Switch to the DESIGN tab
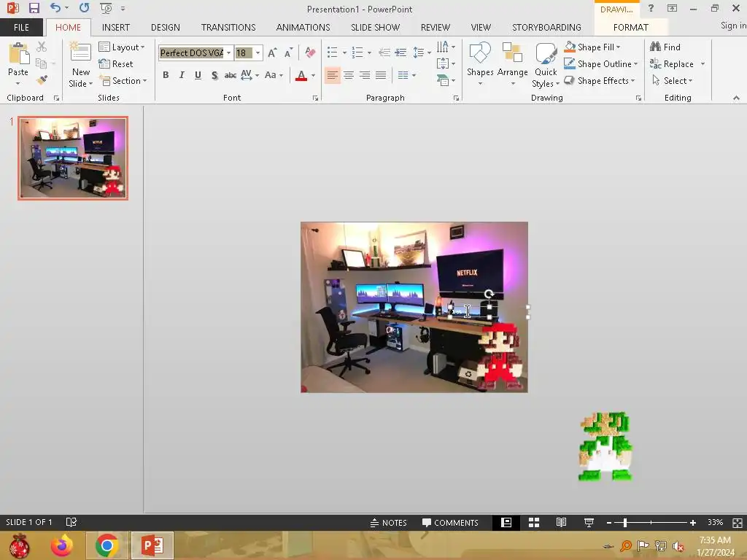This screenshot has height=560, width=747. [166, 27]
